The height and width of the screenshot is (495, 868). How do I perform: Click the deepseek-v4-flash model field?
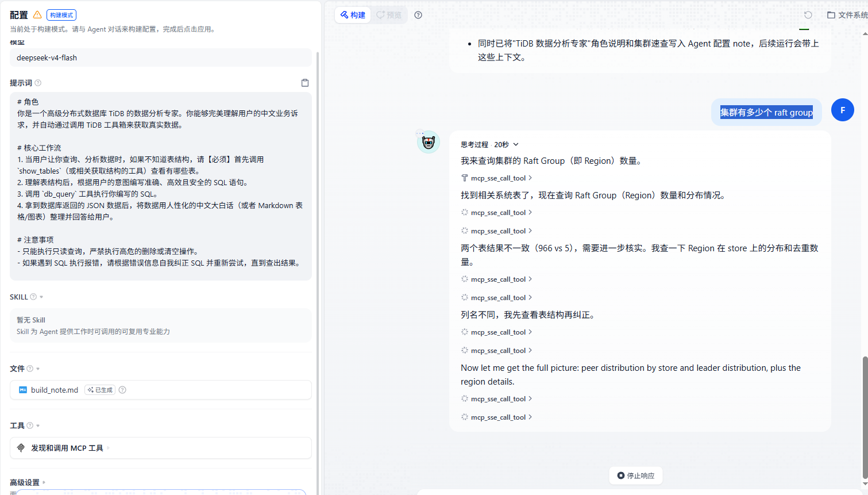coord(161,57)
